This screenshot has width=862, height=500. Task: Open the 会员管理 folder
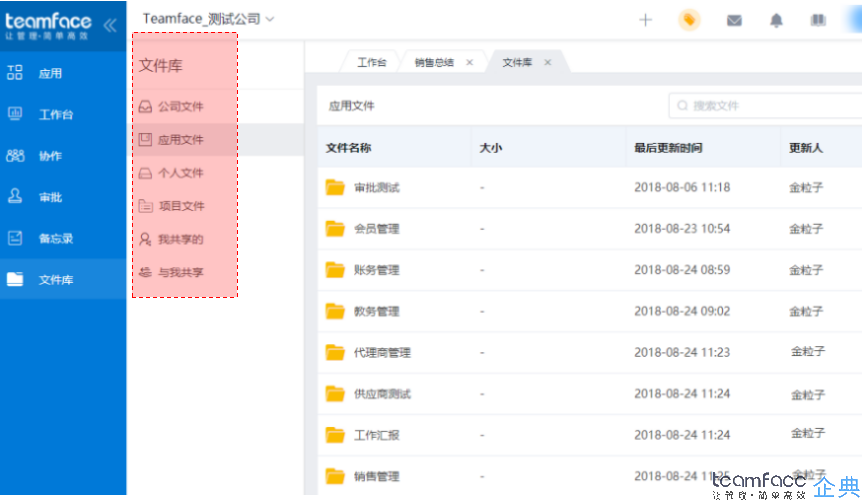pos(376,229)
